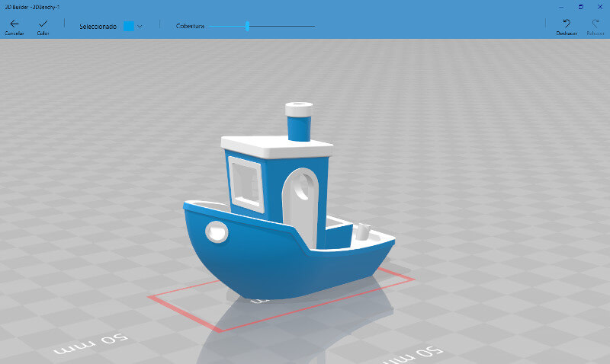
Task: Click the boat's white cabin roof
Action: tap(276, 145)
